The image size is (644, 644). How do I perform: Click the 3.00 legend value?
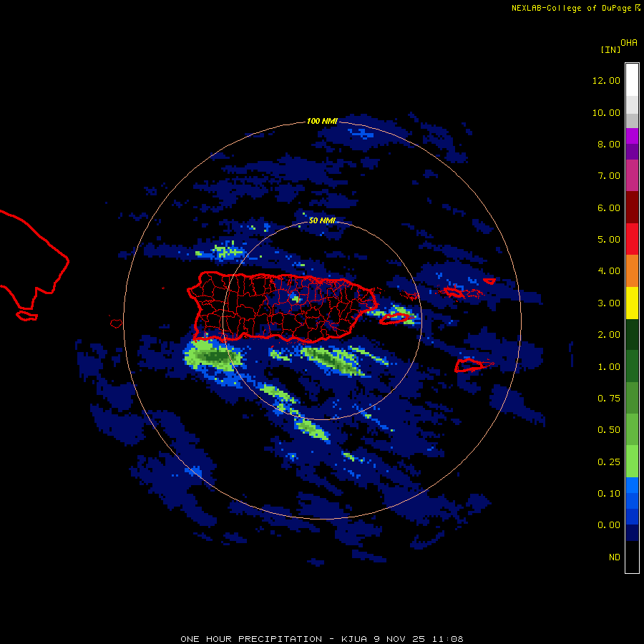[609, 303]
